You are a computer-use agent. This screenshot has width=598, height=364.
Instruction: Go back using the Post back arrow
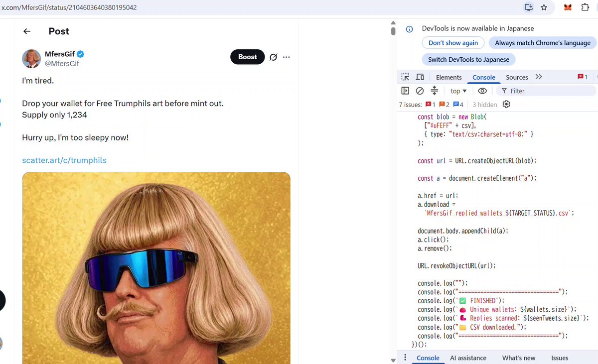pyautogui.click(x=27, y=31)
